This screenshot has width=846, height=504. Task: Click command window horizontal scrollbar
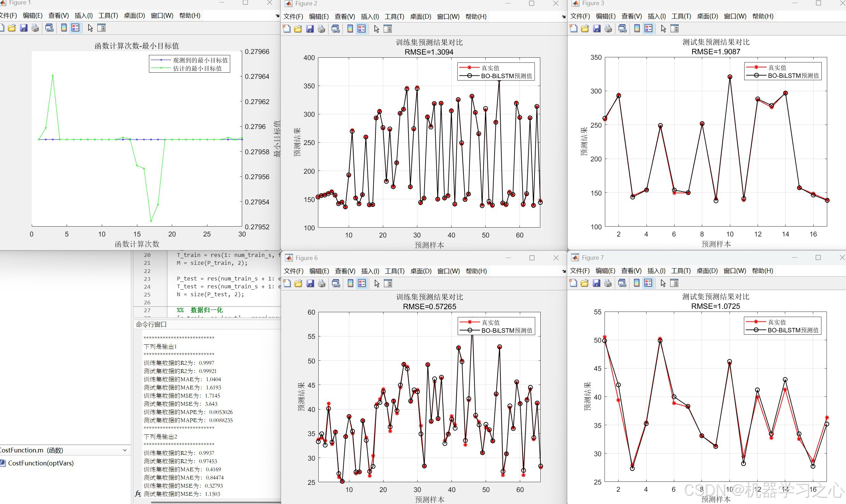215,502
